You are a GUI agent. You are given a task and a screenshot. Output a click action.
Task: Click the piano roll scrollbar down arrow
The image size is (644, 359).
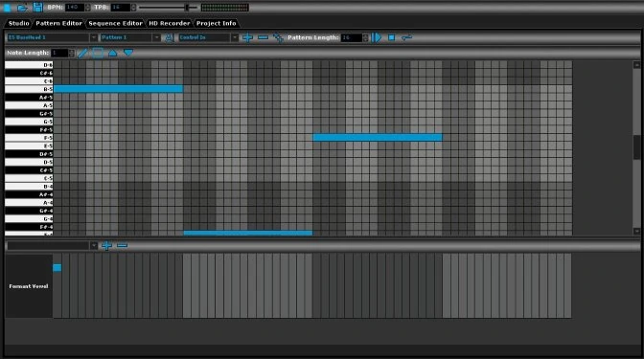[636, 232]
